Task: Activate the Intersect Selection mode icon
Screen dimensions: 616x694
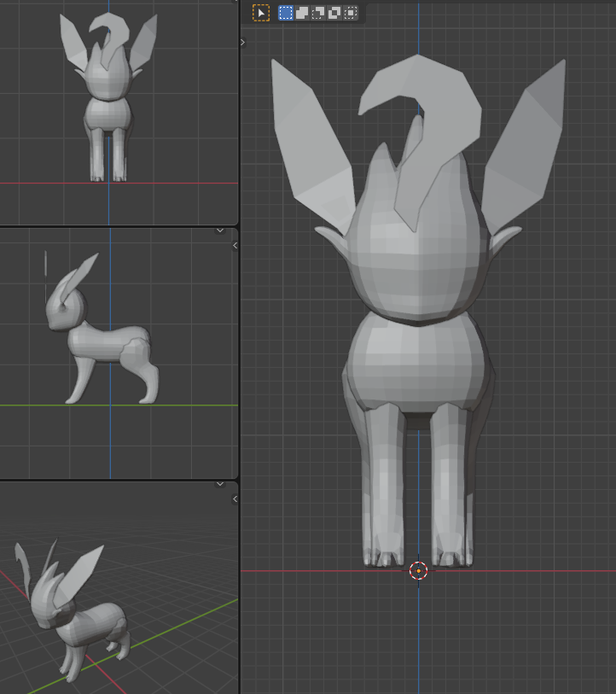Action: coord(351,13)
